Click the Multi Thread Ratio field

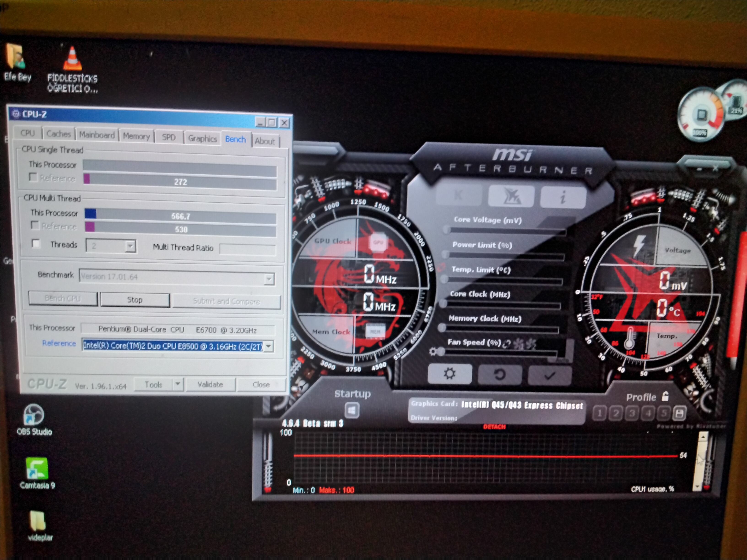pyautogui.click(x=248, y=249)
